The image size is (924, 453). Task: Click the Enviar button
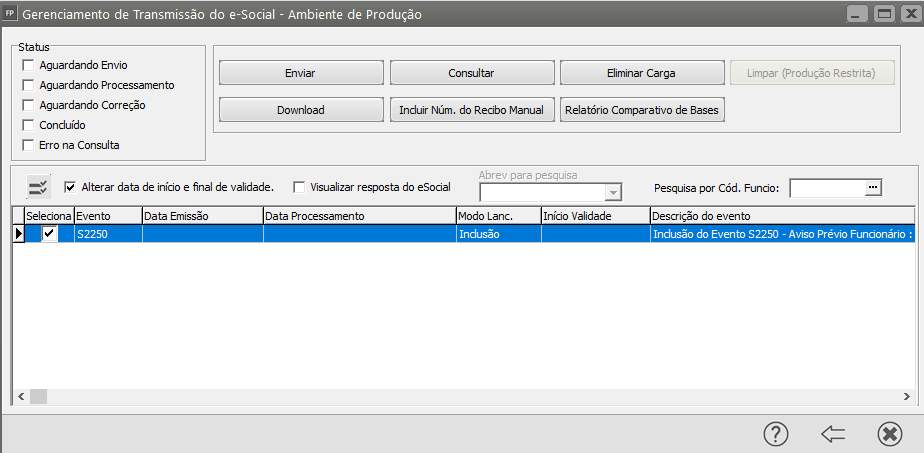301,73
